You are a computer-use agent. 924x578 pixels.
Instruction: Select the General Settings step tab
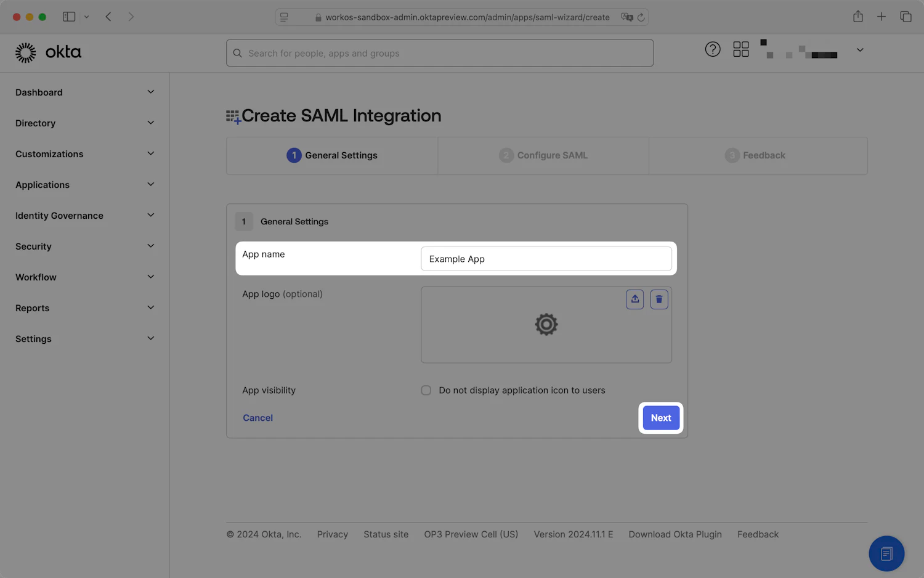pos(332,155)
